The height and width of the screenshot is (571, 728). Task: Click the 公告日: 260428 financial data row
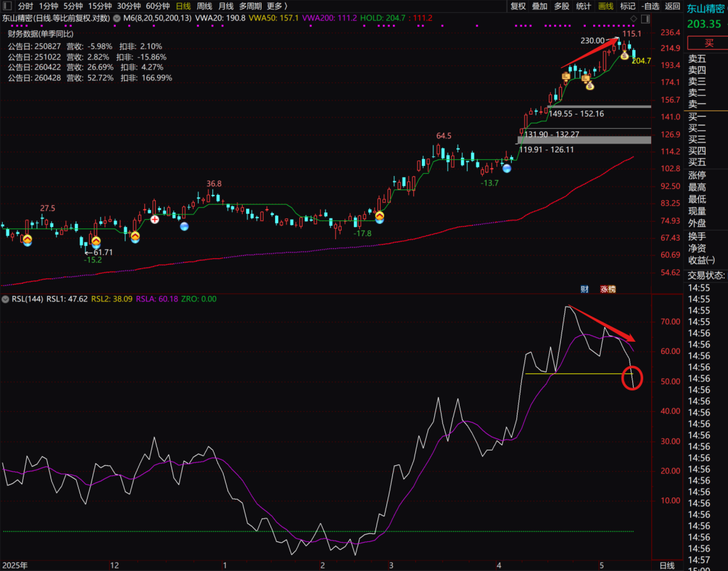[90, 78]
